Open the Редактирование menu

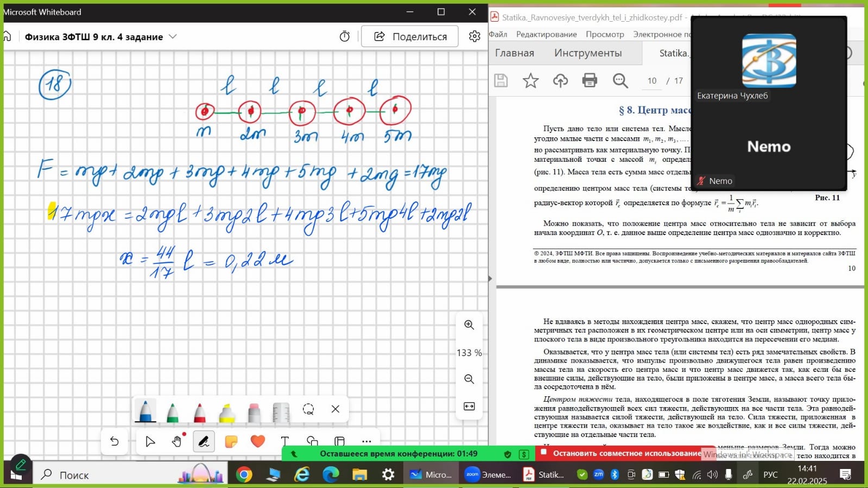546,34
